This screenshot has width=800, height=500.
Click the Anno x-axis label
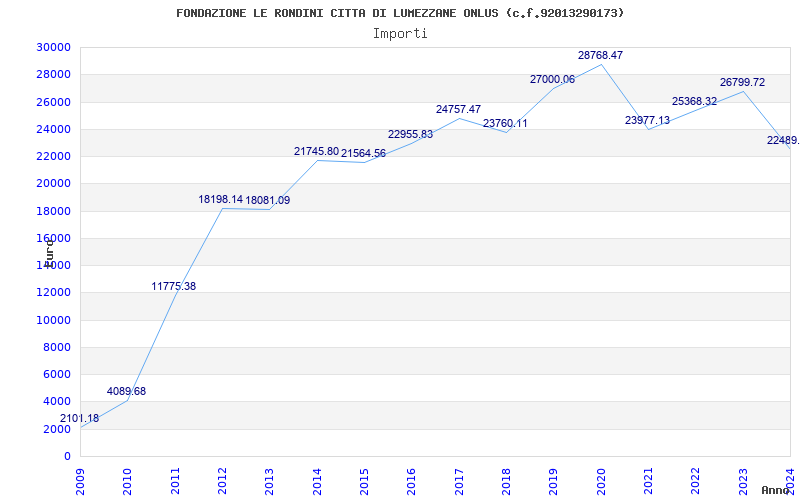(x=776, y=490)
